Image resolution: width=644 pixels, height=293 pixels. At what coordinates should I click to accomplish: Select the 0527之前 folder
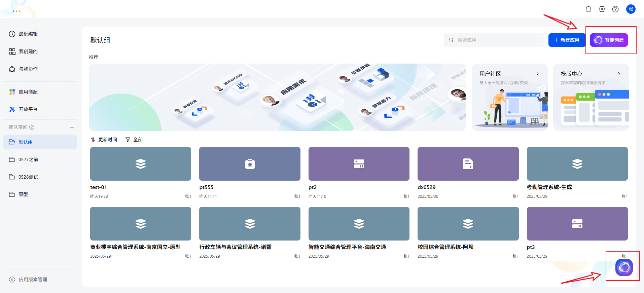point(40,159)
